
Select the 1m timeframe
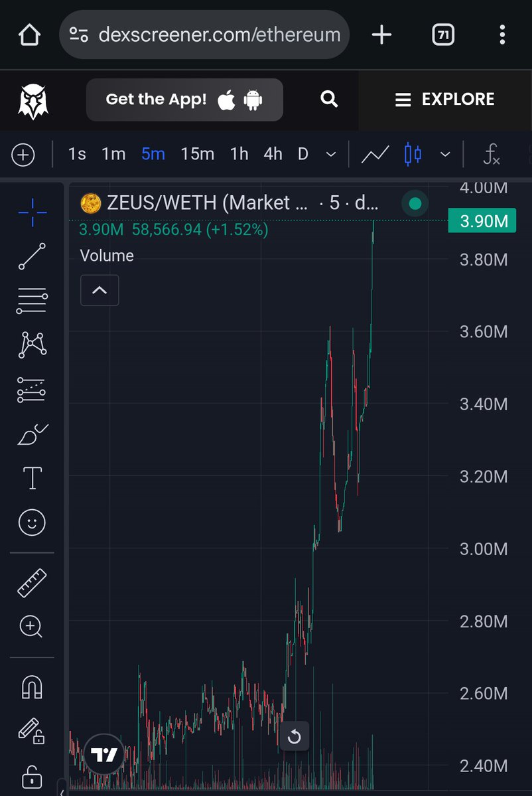pyautogui.click(x=113, y=154)
